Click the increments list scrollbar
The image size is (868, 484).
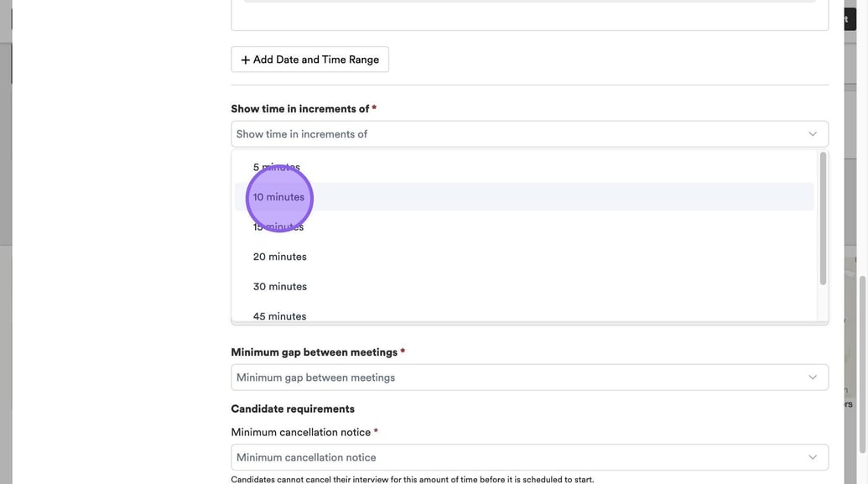823,220
